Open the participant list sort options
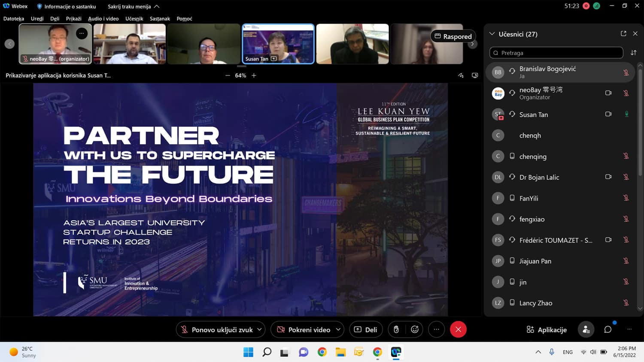The height and width of the screenshot is (362, 644). coord(634,53)
